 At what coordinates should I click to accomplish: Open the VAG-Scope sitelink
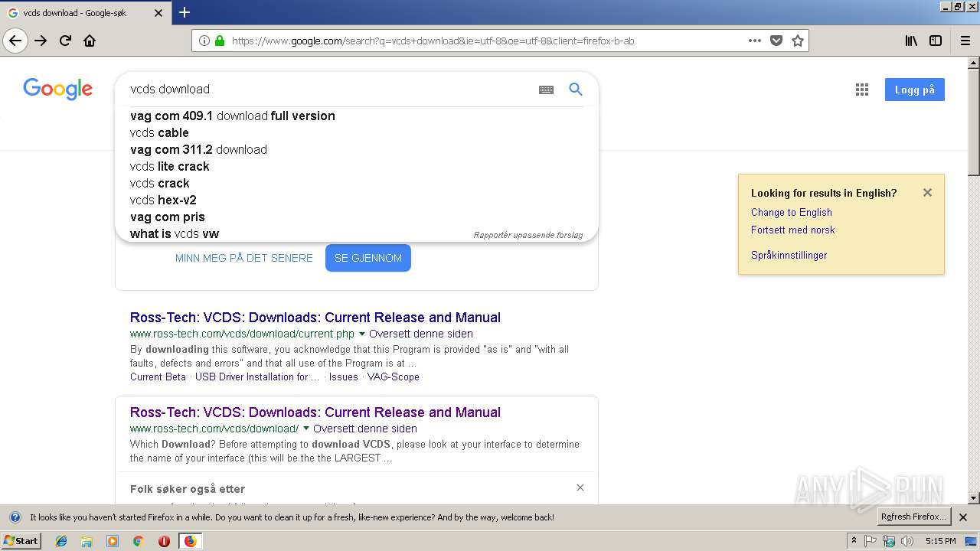click(x=394, y=377)
